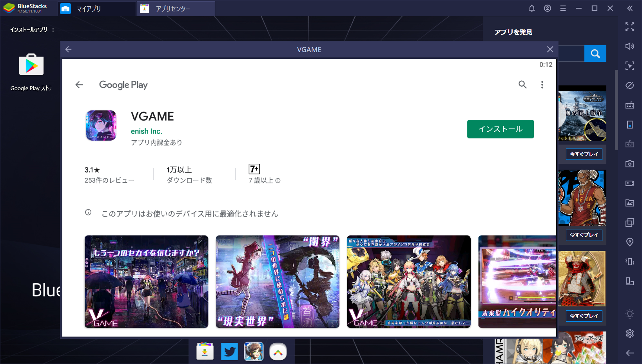Install the VGAME app
The image size is (642, 364).
coord(500,129)
